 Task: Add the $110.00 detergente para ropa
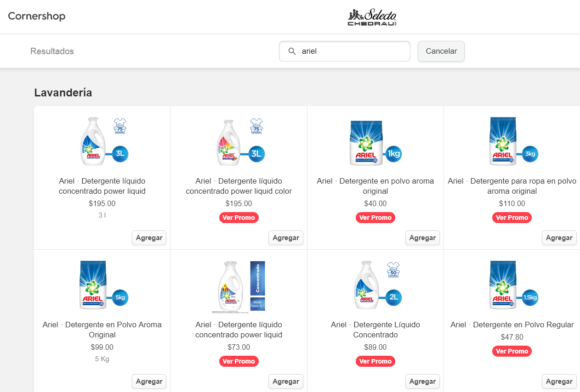click(559, 238)
